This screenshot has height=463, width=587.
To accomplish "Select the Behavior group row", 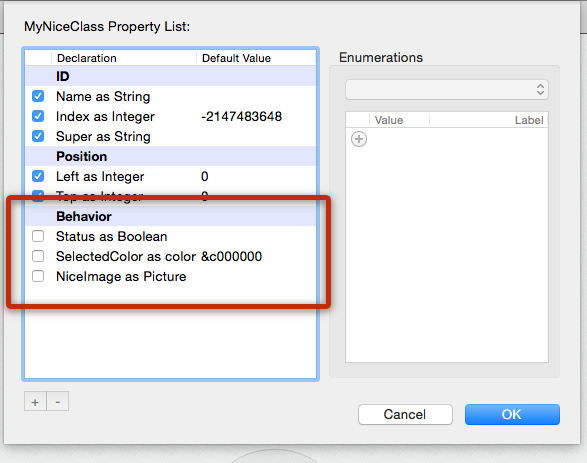I will (170, 216).
